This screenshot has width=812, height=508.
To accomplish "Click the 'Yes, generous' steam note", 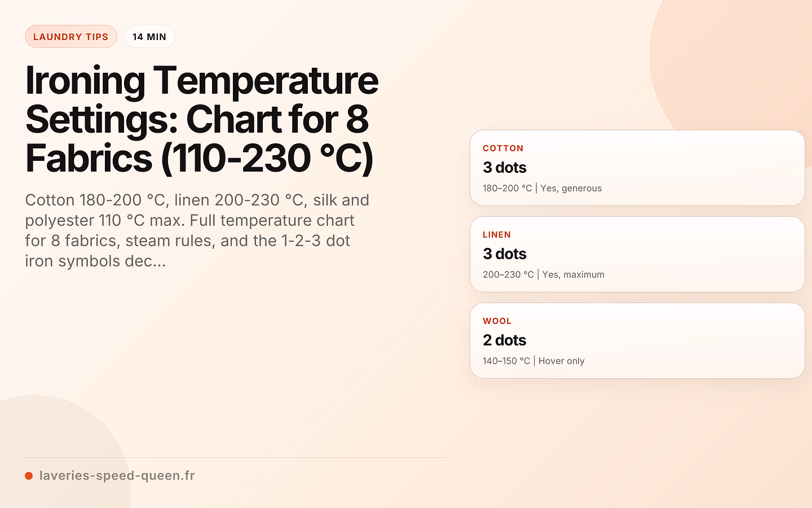I will point(571,189).
